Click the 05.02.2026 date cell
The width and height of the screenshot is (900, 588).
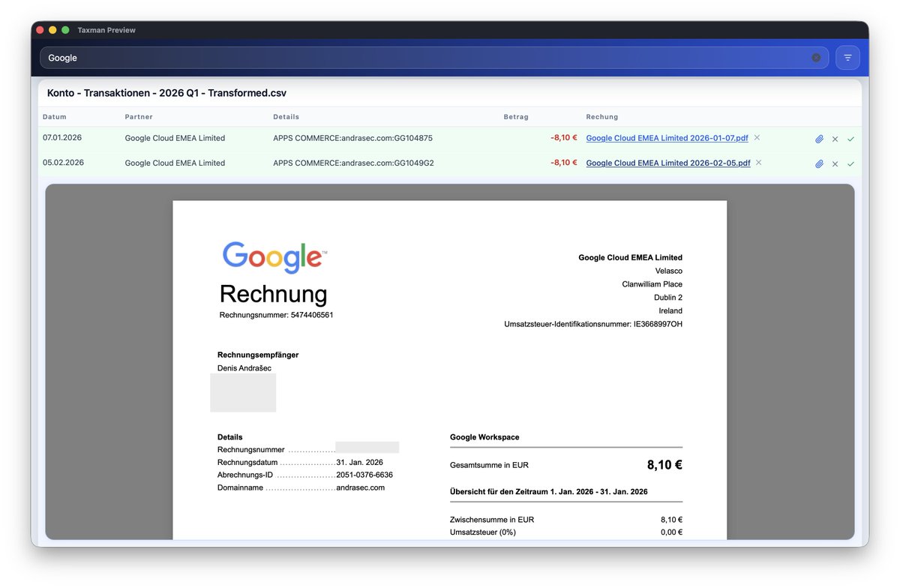click(x=63, y=163)
